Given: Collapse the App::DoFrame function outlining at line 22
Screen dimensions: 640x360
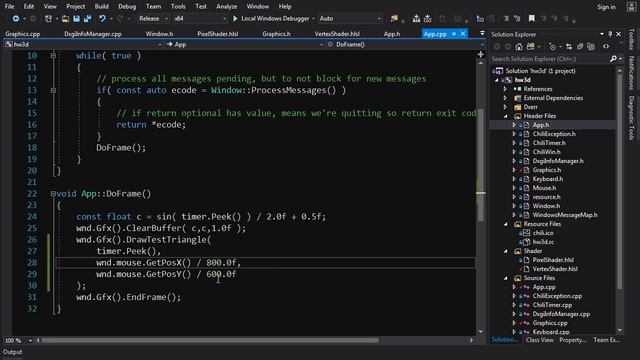Looking at the screenshot, I should [53, 194].
